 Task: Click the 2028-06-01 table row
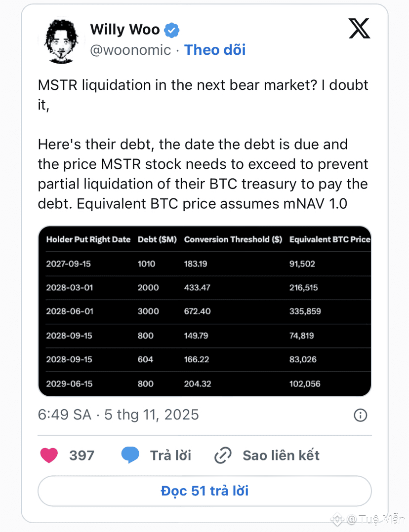pyautogui.click(x=208, y=311)
